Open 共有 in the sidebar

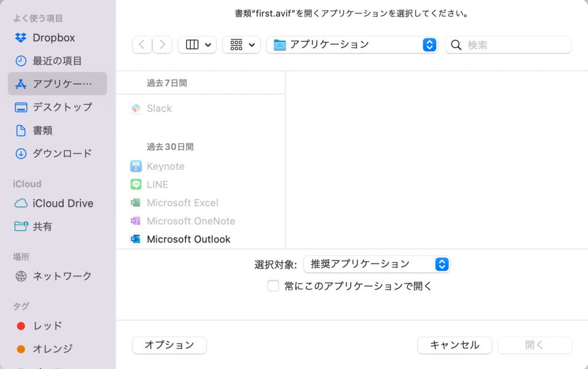coord(57,226)
